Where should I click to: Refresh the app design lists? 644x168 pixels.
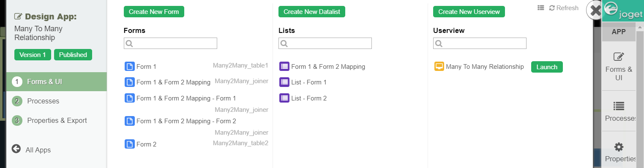coord(564,8)
